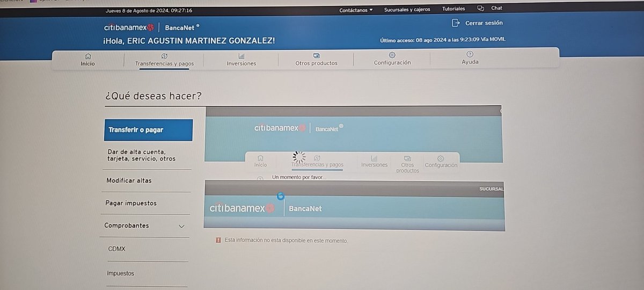Click the Chat speech bubble icon
This screenshot has height=290, width=644.
(x=480, y=9)
